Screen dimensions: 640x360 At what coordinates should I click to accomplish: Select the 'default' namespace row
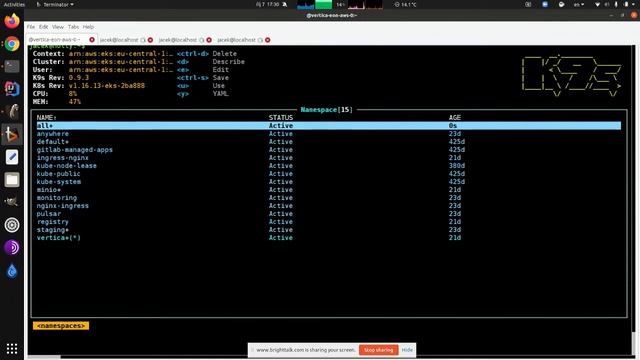tap(329, 142)
